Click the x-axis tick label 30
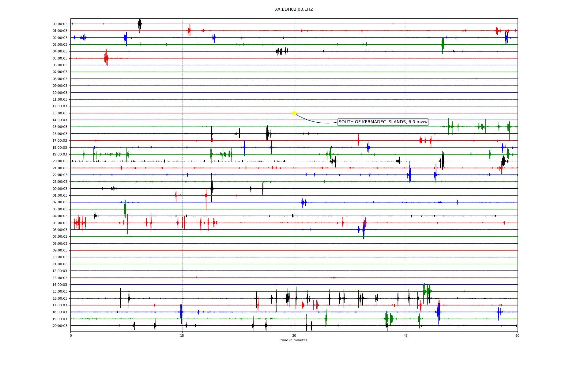Screen dimensions: 588x368 click(x=294, y=335)
